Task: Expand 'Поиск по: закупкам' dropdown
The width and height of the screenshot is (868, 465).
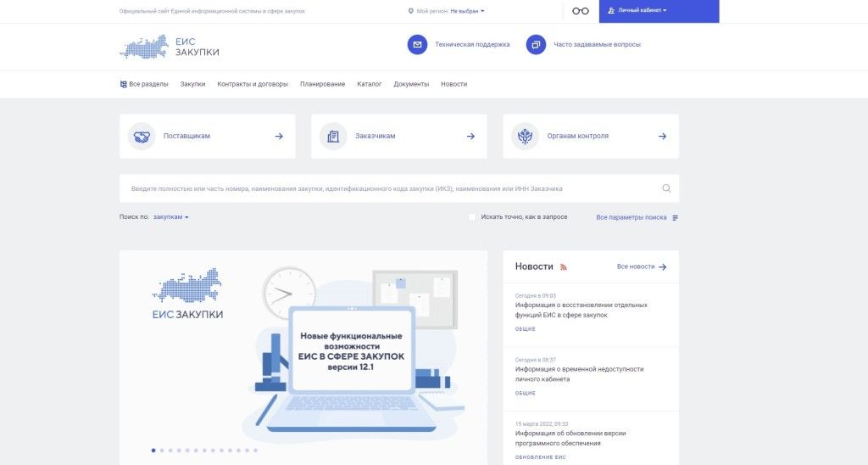Action: 170,217
